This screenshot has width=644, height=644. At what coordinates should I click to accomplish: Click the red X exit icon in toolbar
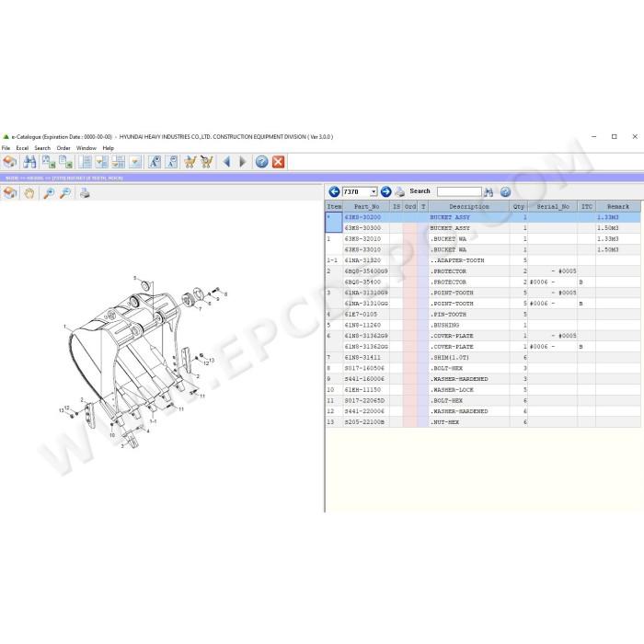point(278,162)
